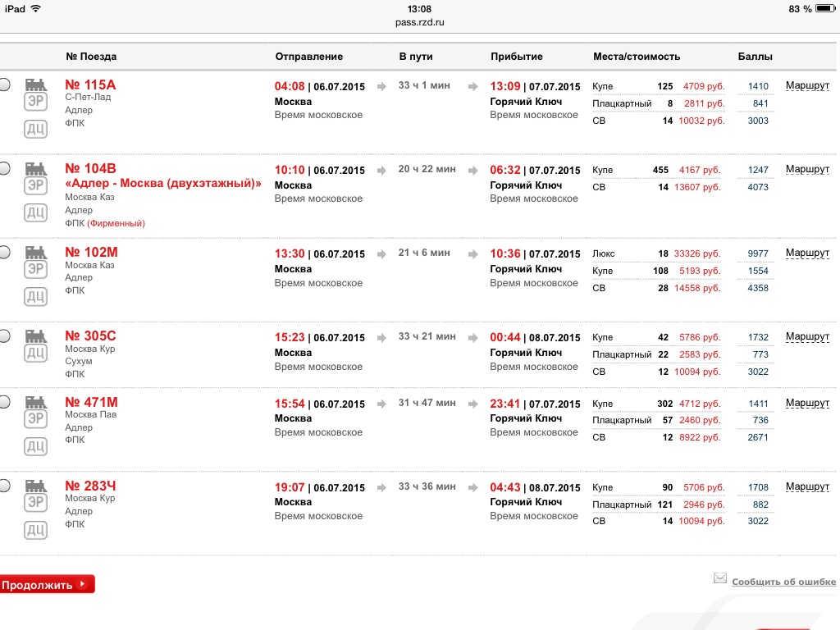Screen dimensions: 840x630
Task: Select radio button for train 283Ч
Action: coord(4,486)
